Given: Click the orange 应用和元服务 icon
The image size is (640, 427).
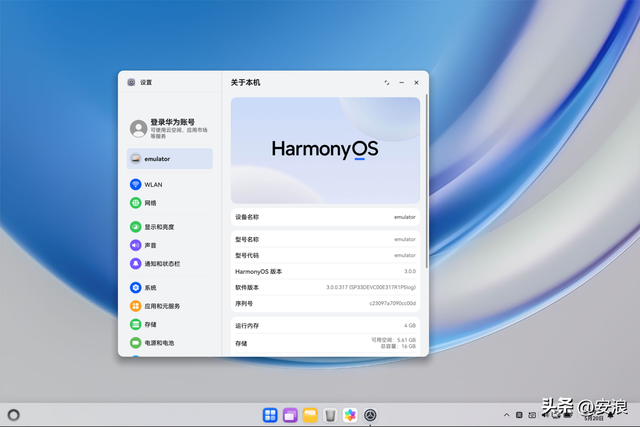Looking at the screenshot, I should tap(136, 306).
